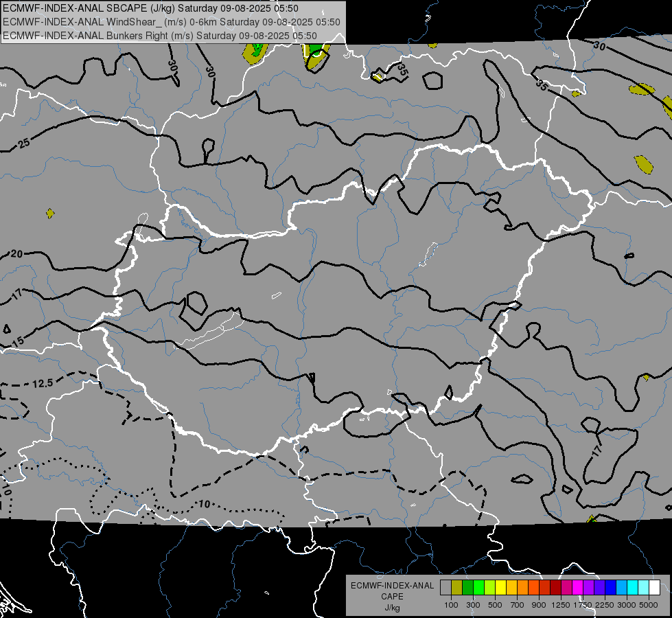Select the dark green CAPE legend swatch
672x618 pixels.
pos(467,588)
